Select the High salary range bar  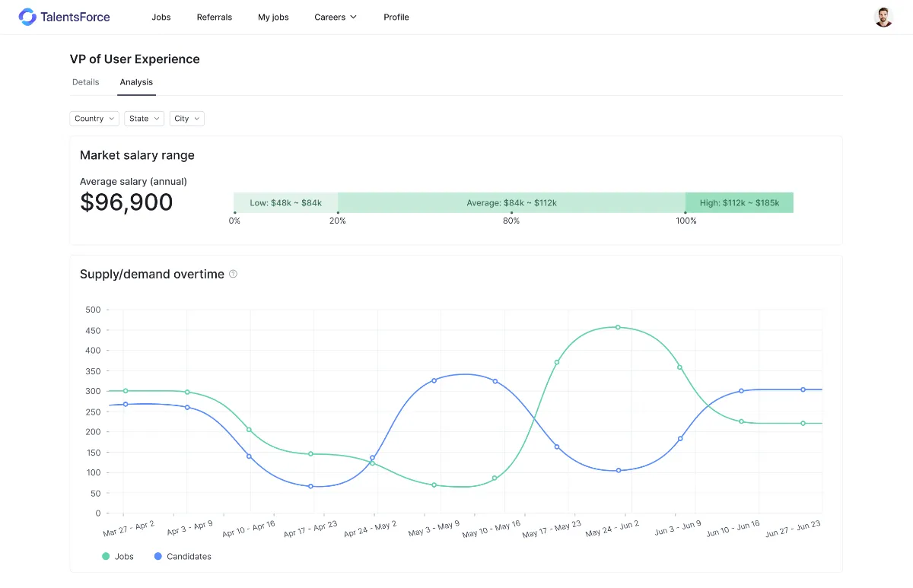tap(740, 203)
